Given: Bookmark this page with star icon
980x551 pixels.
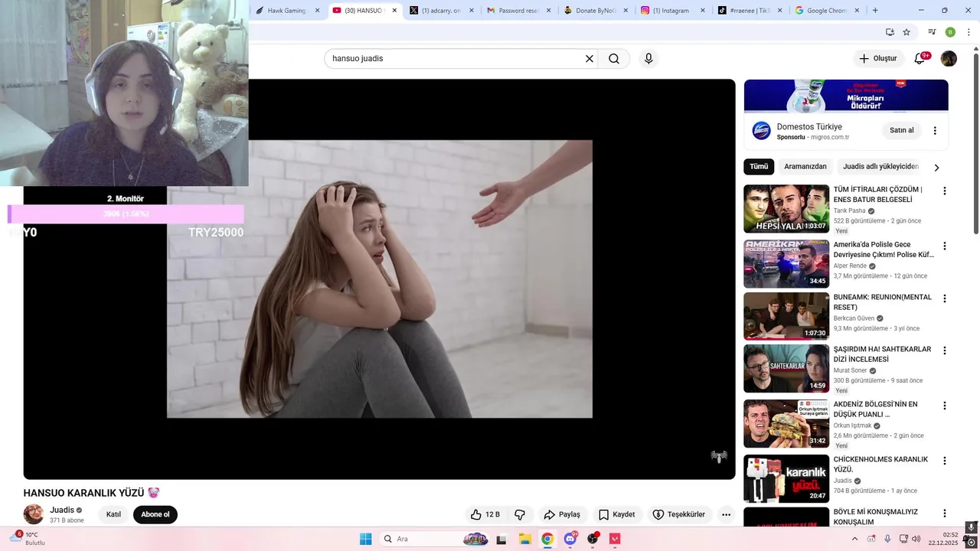Looking at the screenshot, I should [x=906, y=32].
